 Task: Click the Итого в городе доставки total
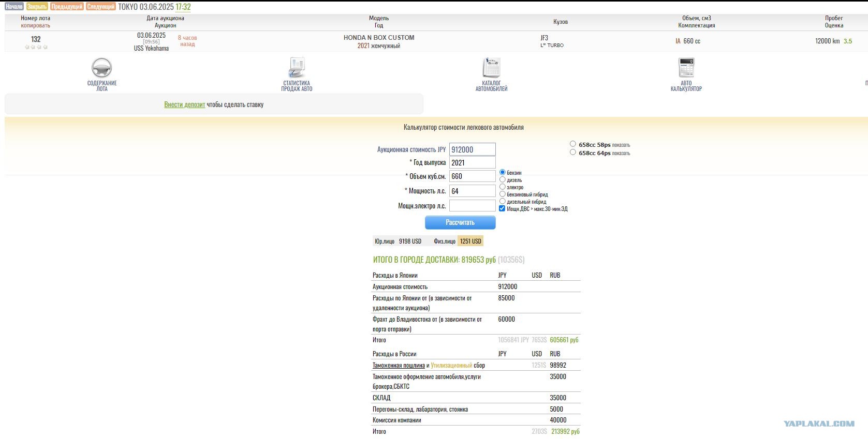(449, 260)
